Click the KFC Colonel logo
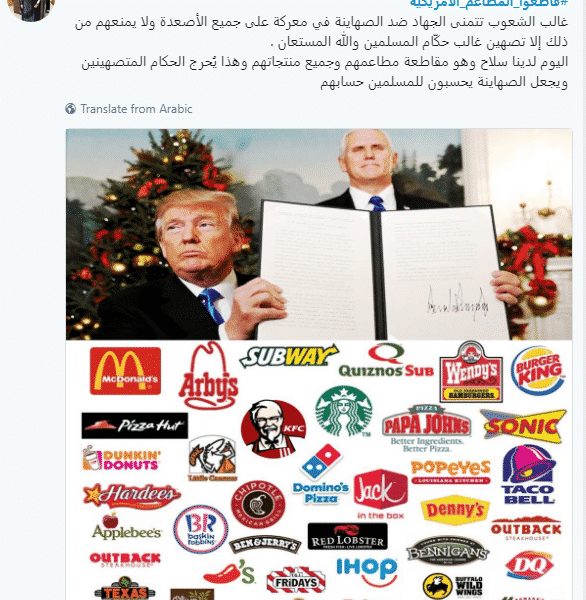 [x=273, y=429]
